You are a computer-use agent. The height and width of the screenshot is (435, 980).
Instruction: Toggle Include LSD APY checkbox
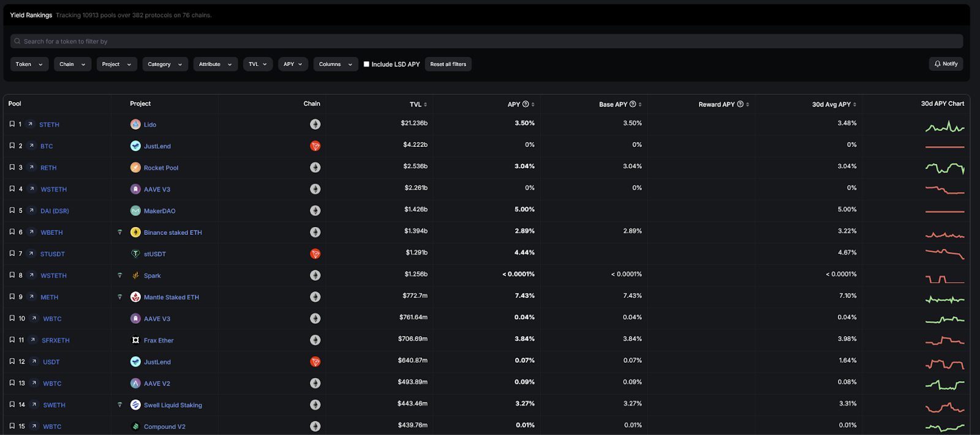point(366,64)
